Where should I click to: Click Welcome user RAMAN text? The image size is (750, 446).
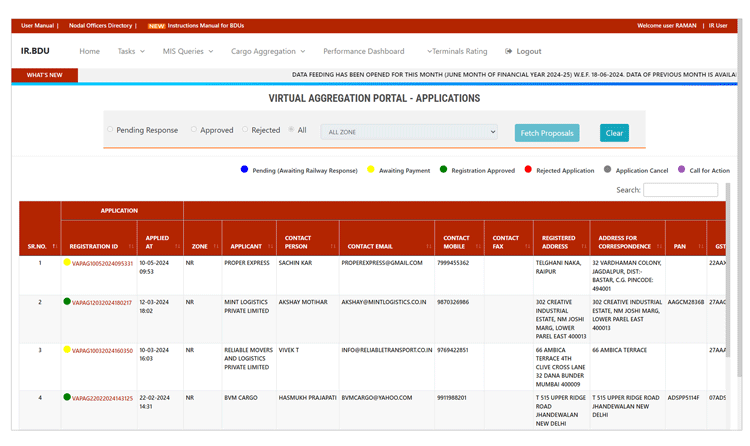[667, 26]
